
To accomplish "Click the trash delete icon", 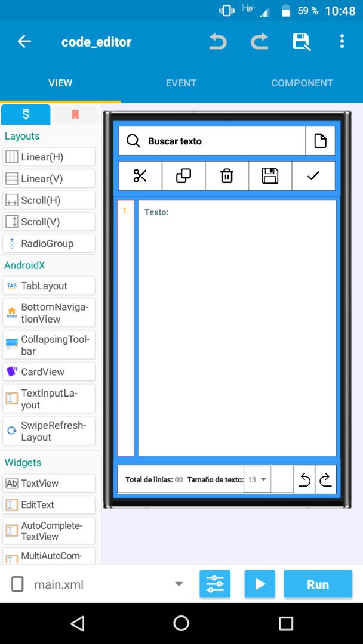I will tap(227, 176).
